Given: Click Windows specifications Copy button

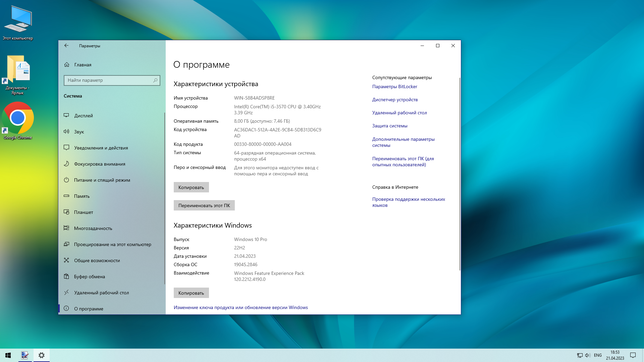Looking at the screenshot, I should [191, 293].
